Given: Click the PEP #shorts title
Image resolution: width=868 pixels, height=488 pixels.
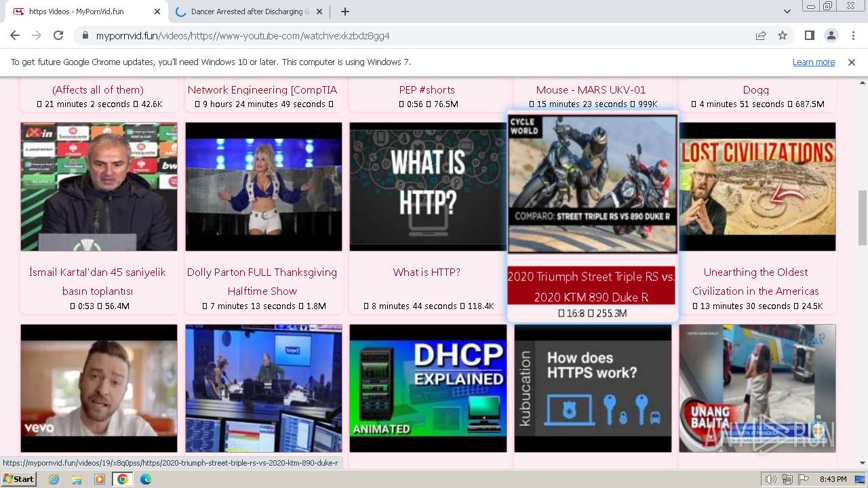Looking at the screenshot, I should 427,89.
